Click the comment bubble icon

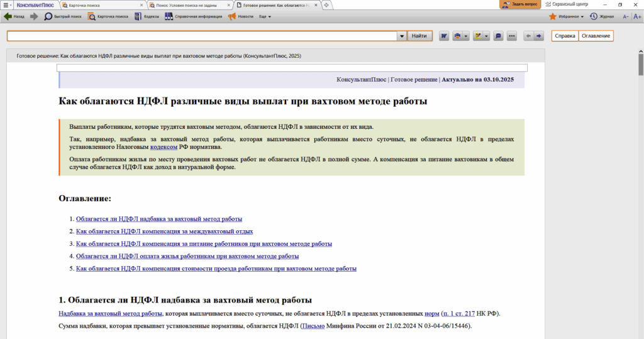[x=498, y=36]
